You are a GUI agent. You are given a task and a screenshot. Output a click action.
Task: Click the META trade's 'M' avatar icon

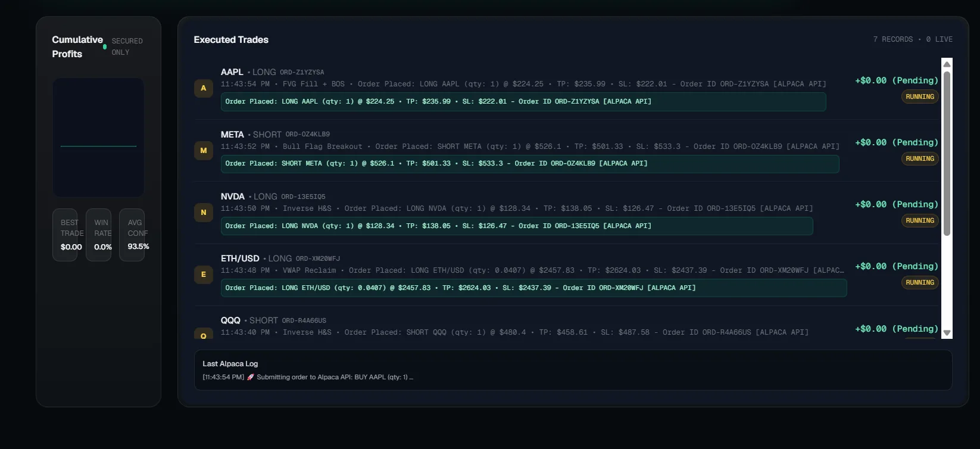pos(204,151)
